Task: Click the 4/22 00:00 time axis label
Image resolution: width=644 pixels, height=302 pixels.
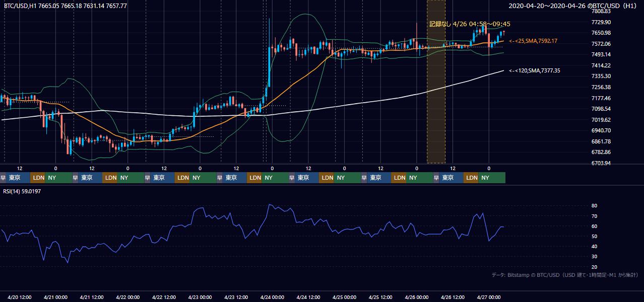Action: click(127, 297)
